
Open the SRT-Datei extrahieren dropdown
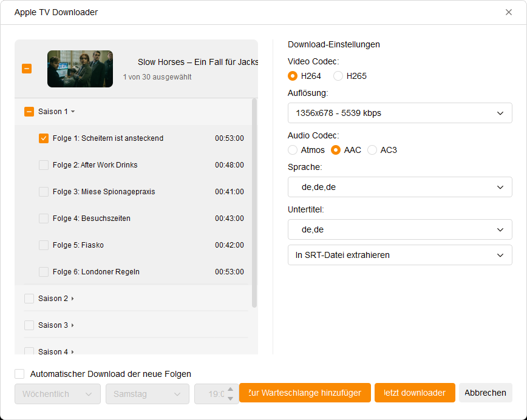pyautogui.click(x=399, y=255)
